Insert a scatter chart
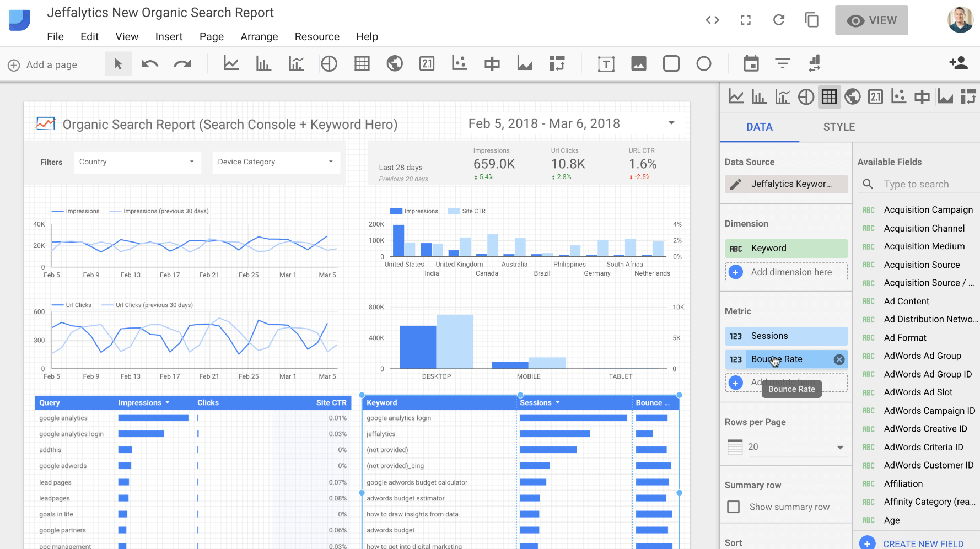The width and height of the screenshot is (980, 549). (x=459, y=63)
